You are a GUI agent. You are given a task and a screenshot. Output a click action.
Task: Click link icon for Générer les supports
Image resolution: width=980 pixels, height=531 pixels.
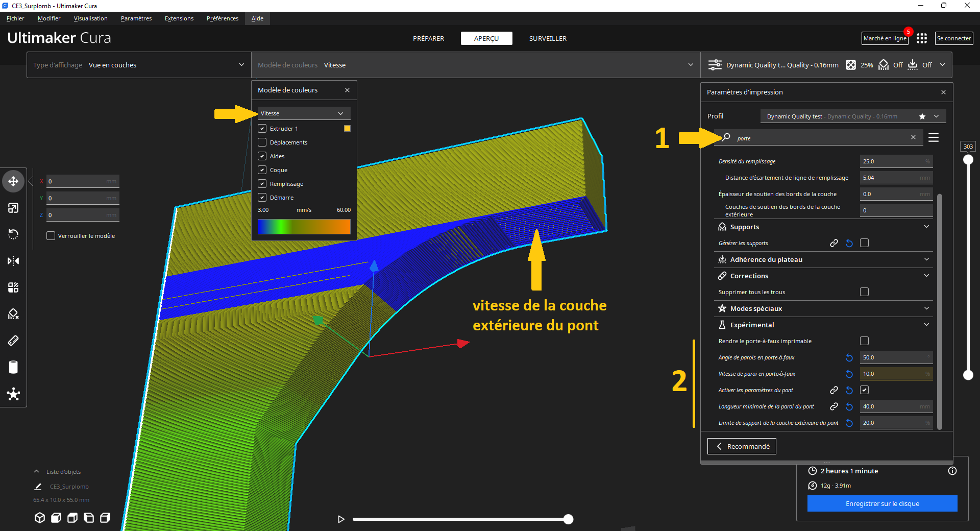(834, 243)
